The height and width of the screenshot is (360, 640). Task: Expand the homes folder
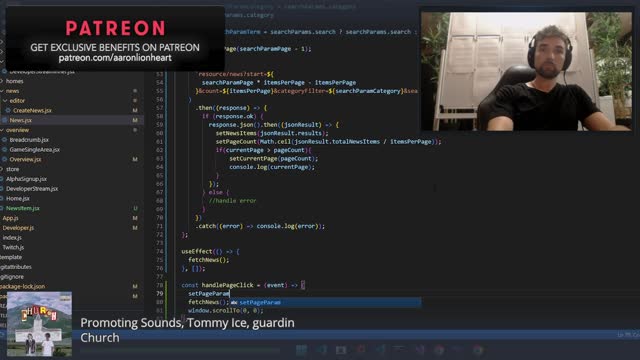coord(2,81)
